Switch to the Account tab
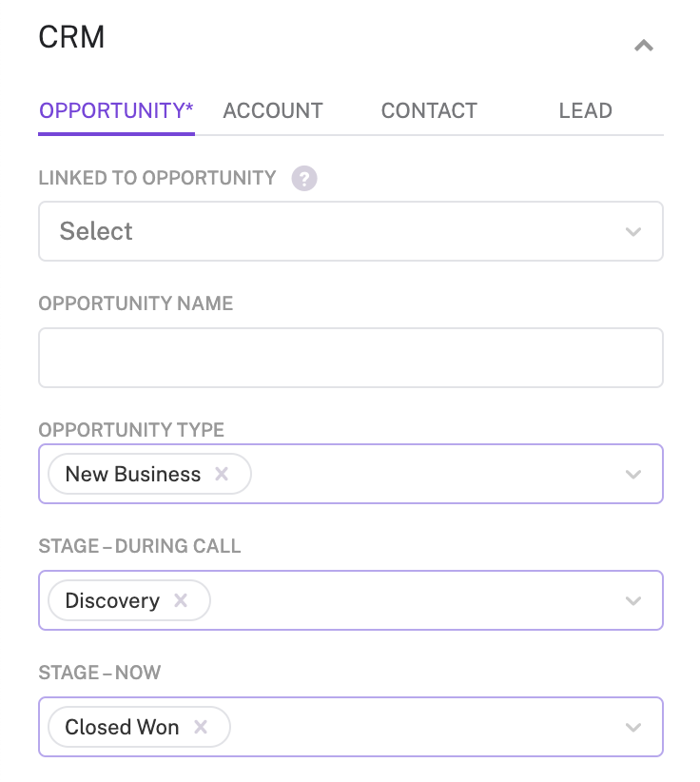This screenshot has width=700, height=782. pos(273,110)
